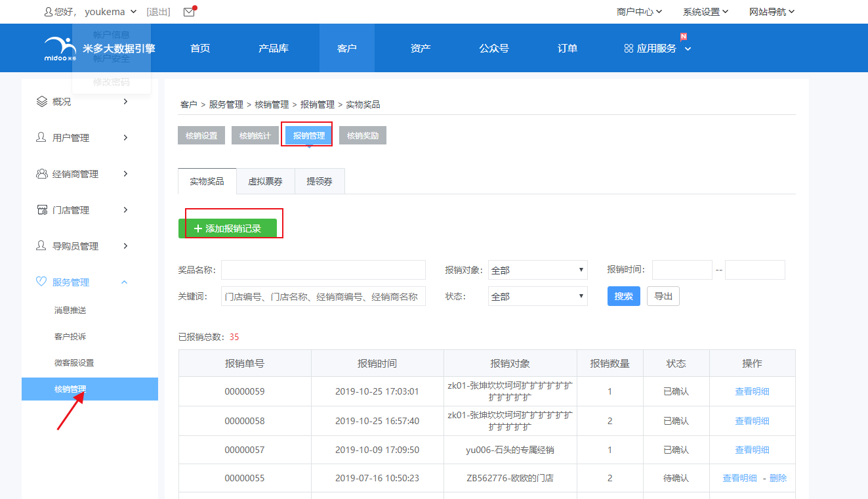Switch to the 实物奖品 tab
The width and height of the screenshot is (868, 499).
[x=207, y=181]
